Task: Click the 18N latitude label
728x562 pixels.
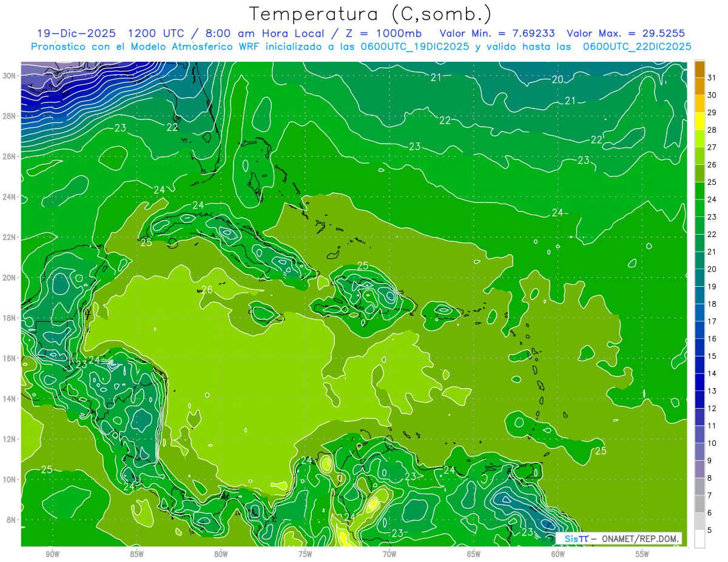Action: pos(10,318)
